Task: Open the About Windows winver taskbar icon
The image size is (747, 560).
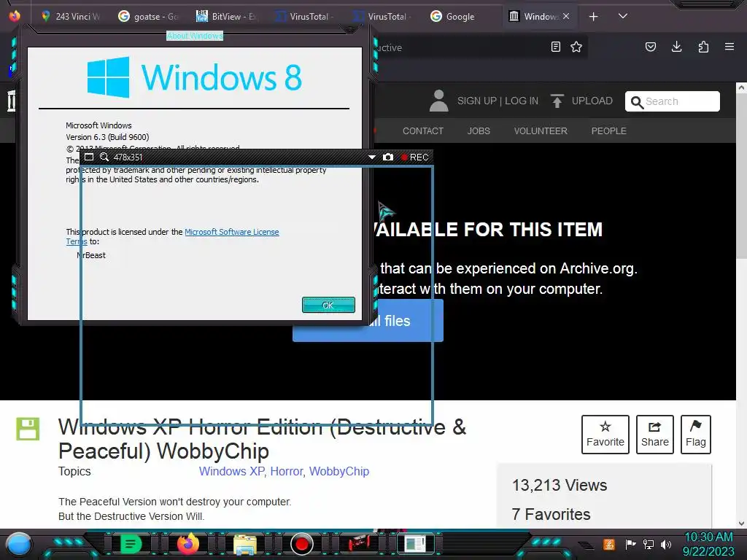Action: (x=415, y=544)
